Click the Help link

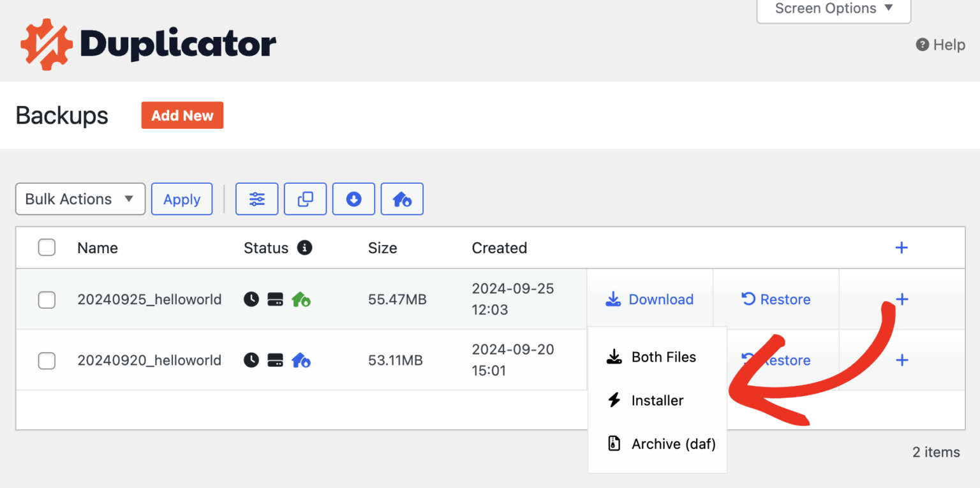940,45
